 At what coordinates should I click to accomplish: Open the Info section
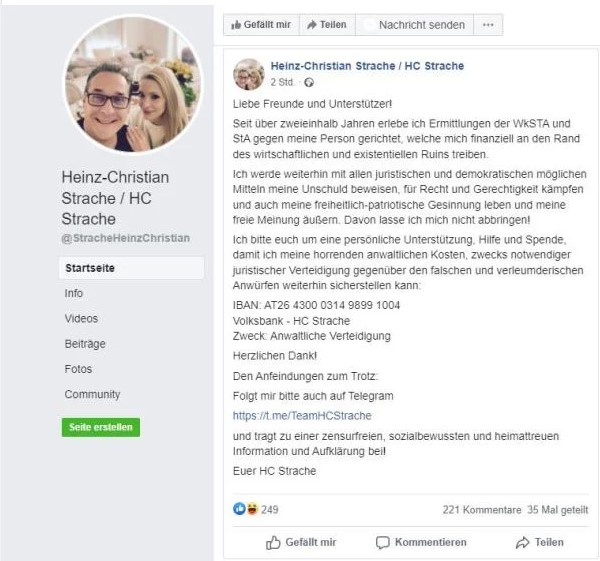click(74, 294)
